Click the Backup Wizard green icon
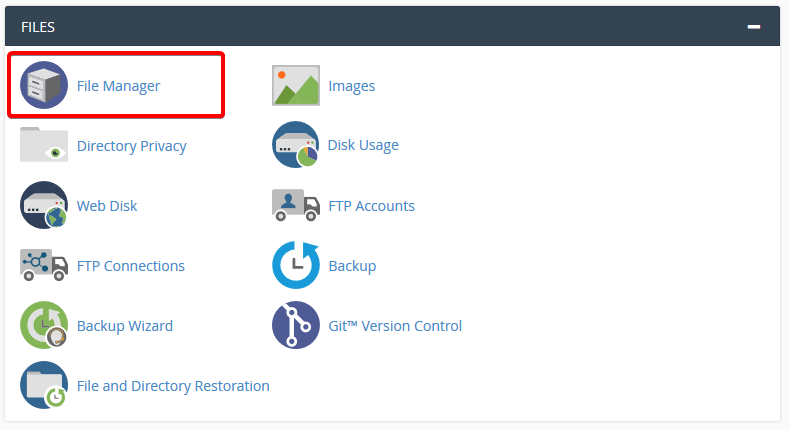The image size is (789, 430). pyautogui.click(x=44, y=326)
